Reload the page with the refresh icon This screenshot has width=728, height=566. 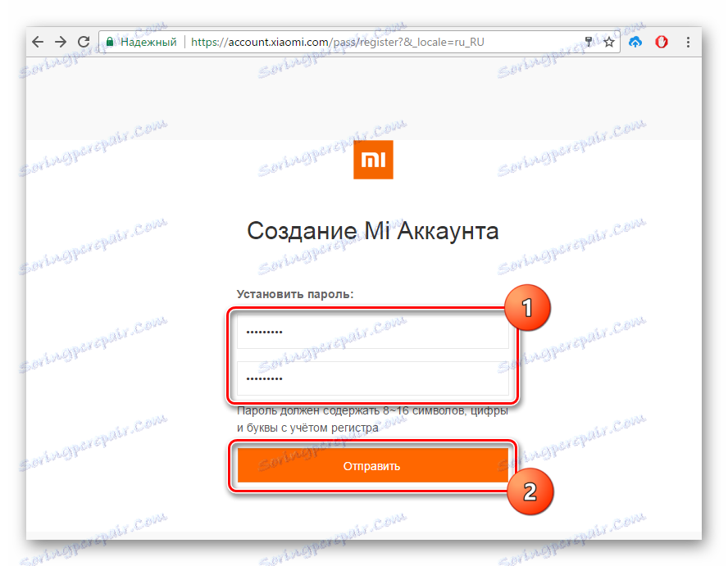click(x=84, y=43)
